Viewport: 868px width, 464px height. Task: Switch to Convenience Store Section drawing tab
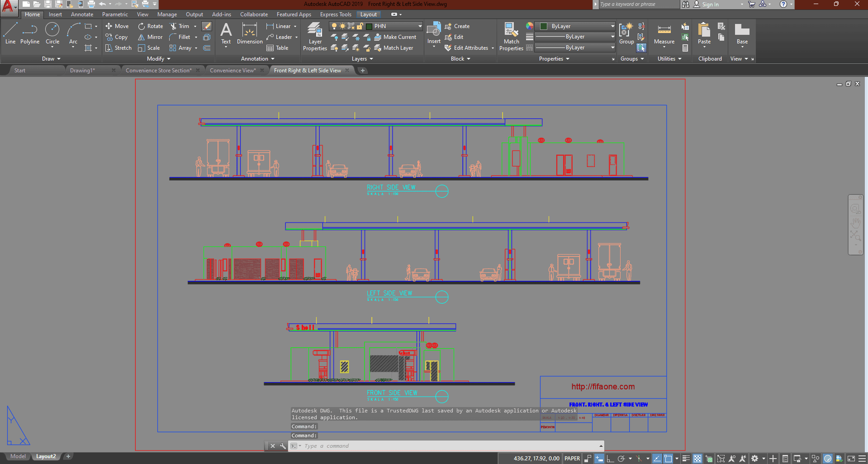pos(158,71)
